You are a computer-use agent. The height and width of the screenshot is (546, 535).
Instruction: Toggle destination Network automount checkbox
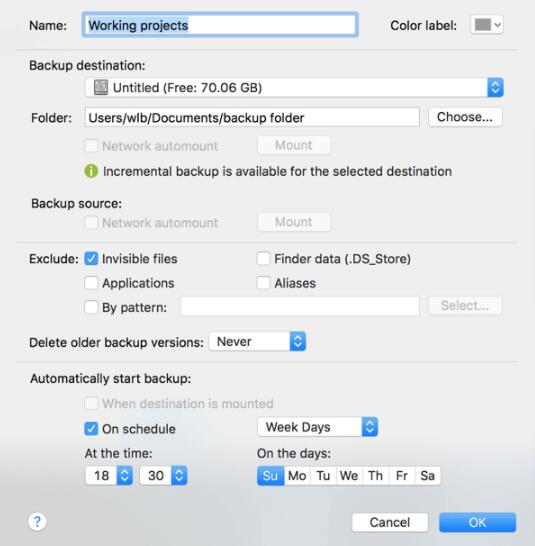click(91, 146)
